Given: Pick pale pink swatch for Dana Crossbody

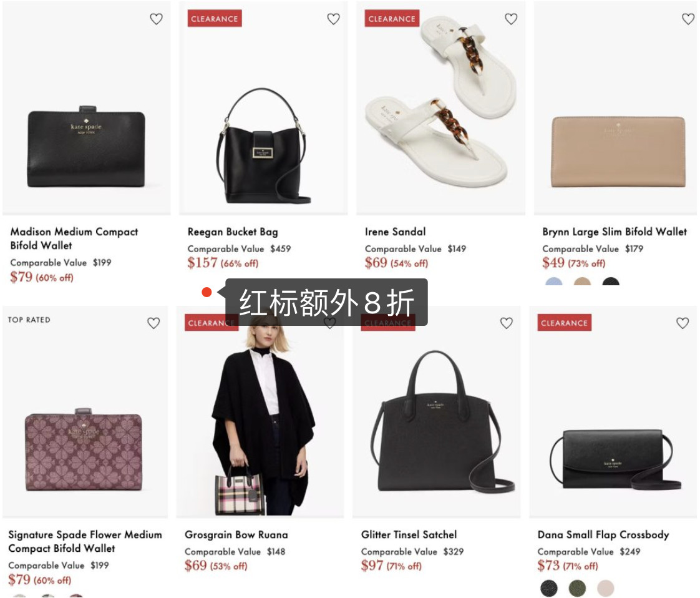Looking at the screenshot, I should click(606, 588).
